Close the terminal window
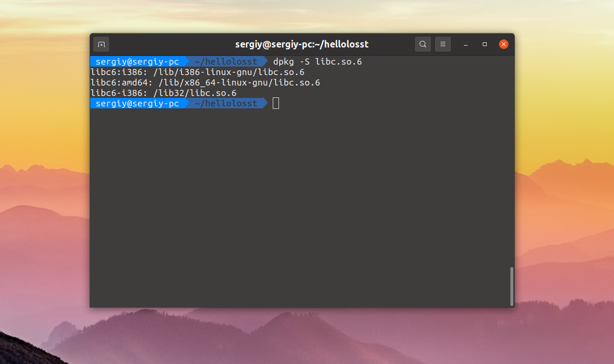The height and width of the screenshot is (364, 614). [x=504, y=44]
